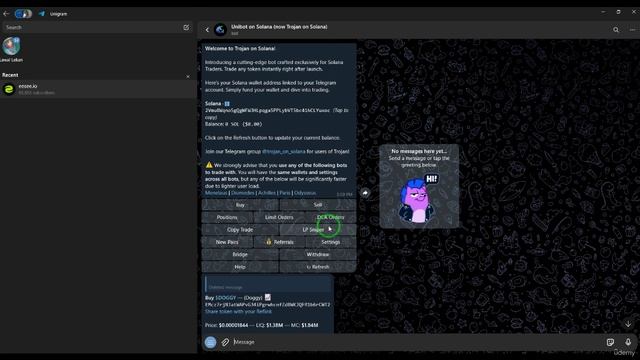Open DCA Orders
The width and height of the screenshot is (640, 360).
coord(331,217)
